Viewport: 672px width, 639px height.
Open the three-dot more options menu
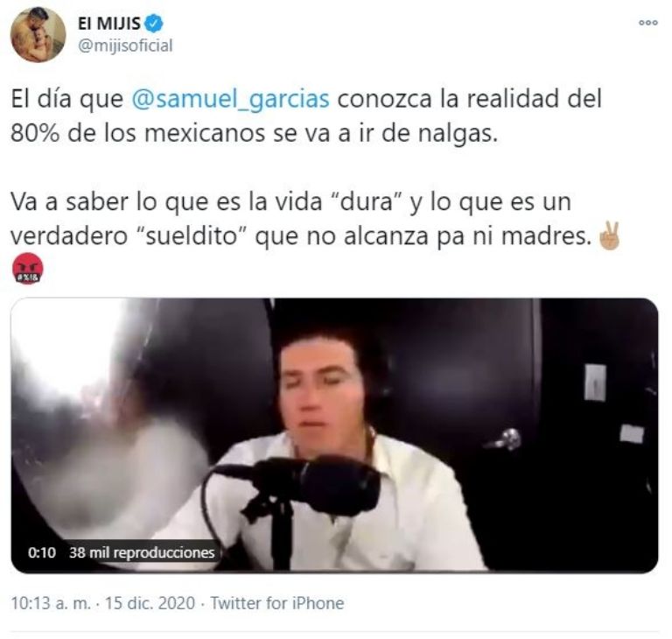pos(647,23)
